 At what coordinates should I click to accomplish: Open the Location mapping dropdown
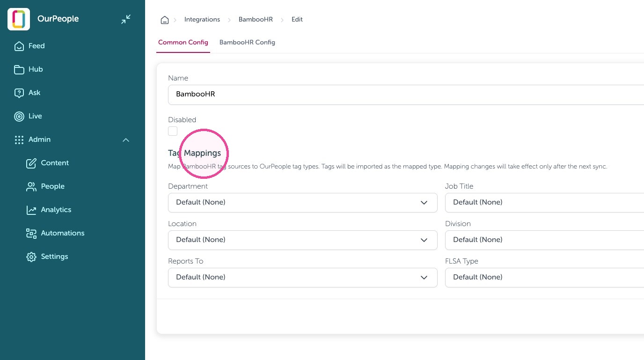302,240
